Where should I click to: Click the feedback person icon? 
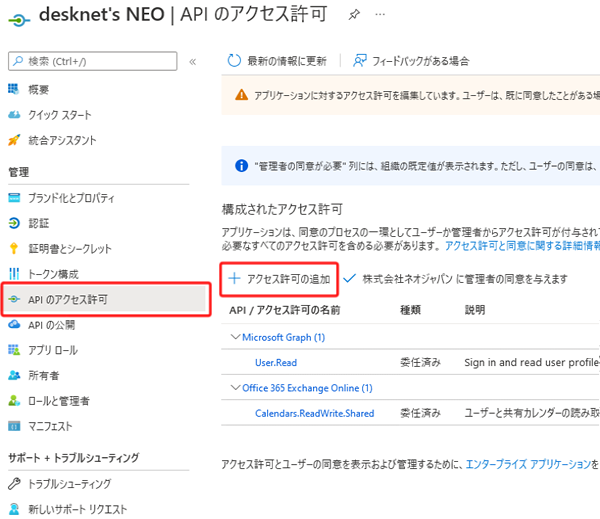[x=360, y=60]
